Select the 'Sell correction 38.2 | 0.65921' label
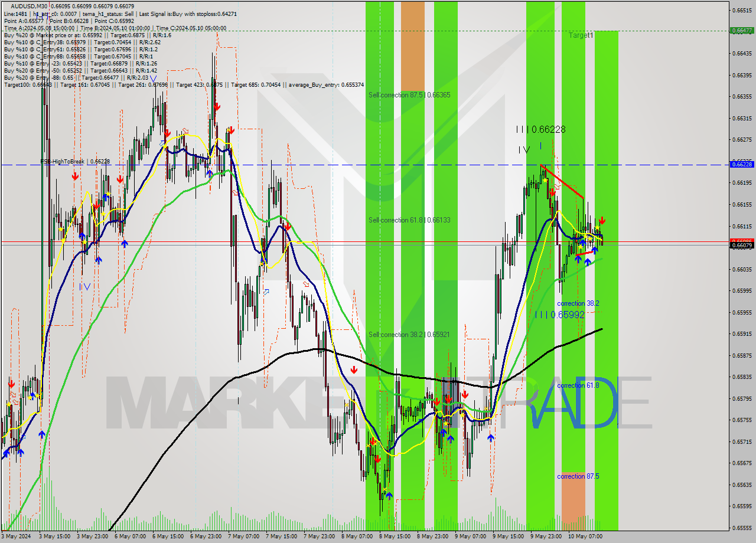 tap(409, 334)
